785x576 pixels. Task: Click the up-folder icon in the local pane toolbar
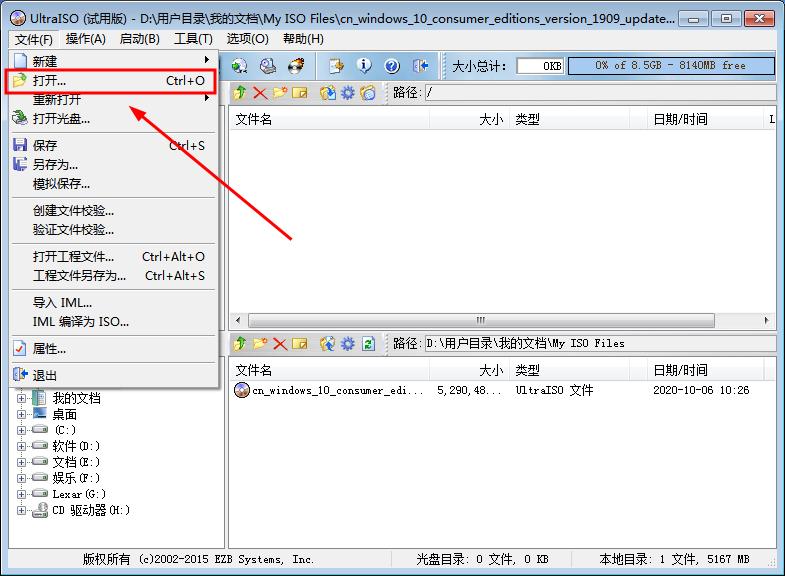coord(240,343)
